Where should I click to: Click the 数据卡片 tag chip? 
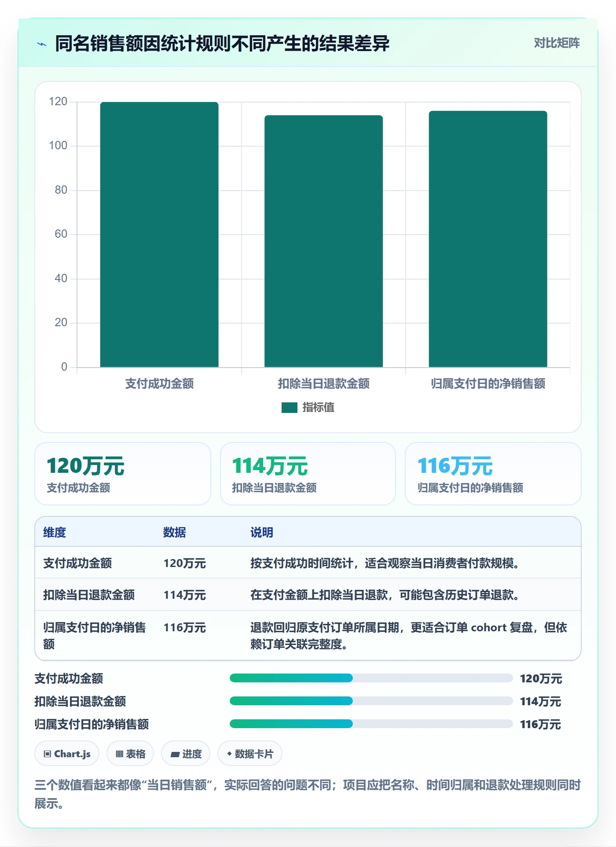[250, 754]
